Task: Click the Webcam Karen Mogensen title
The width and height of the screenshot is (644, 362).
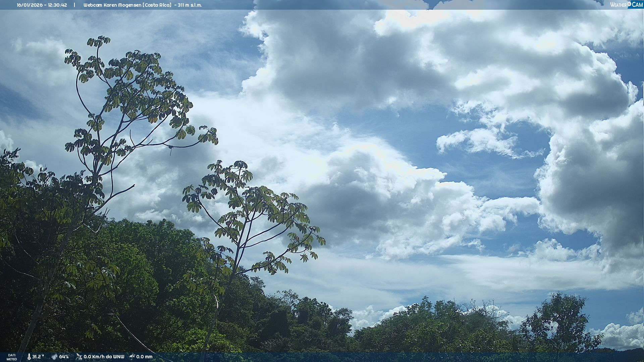Action: (x=112, y=5)
